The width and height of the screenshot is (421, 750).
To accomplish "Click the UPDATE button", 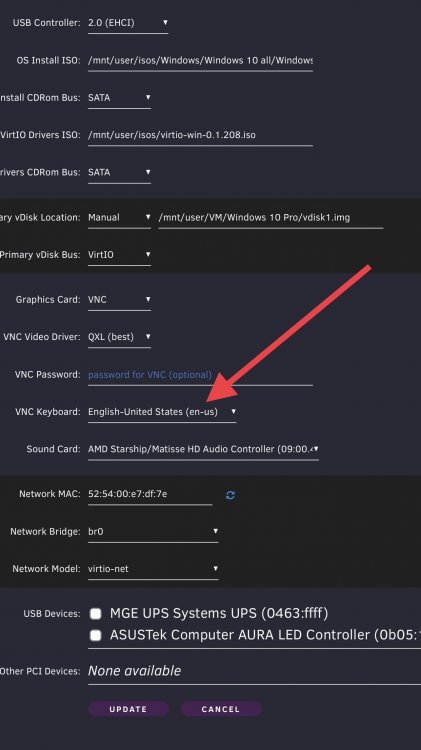I will click(128, 709).
